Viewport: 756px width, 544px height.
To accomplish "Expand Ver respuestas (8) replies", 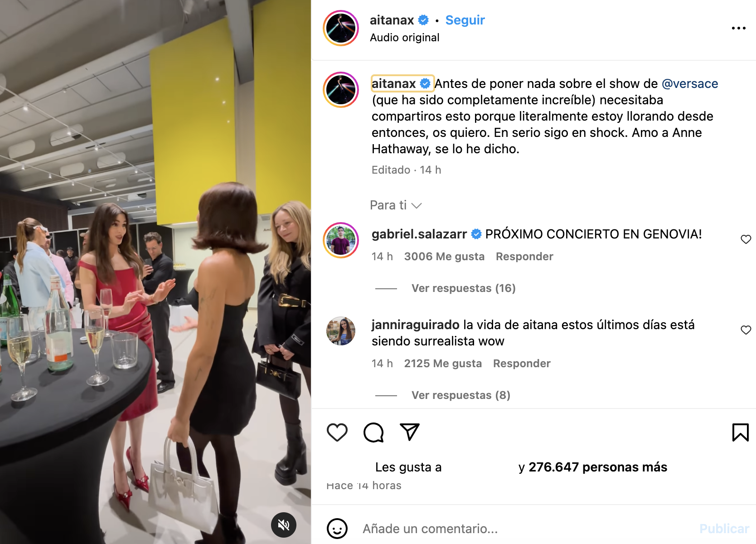I will pyautogui.click(x=461, y=395).
